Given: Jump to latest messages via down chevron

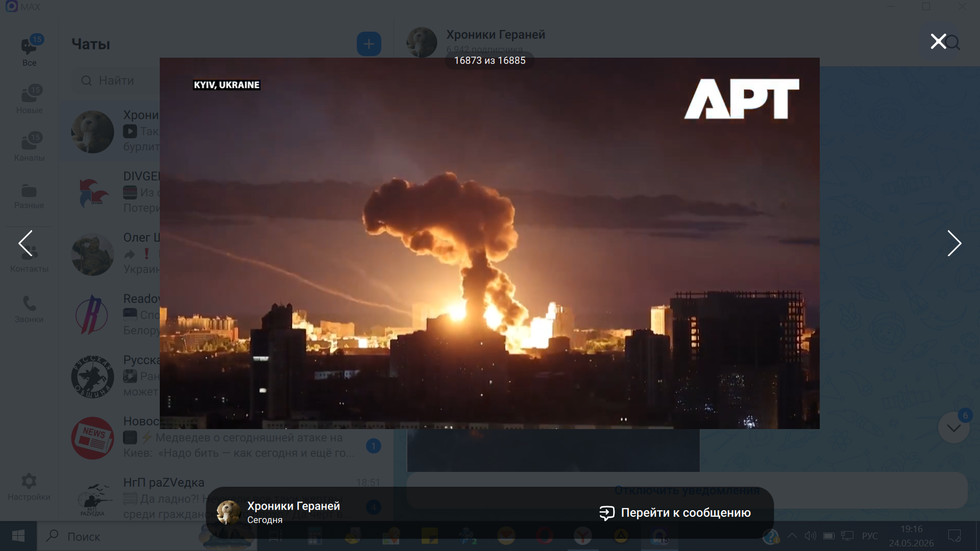Looking at the screenshot, I should [x=953, y=428].
